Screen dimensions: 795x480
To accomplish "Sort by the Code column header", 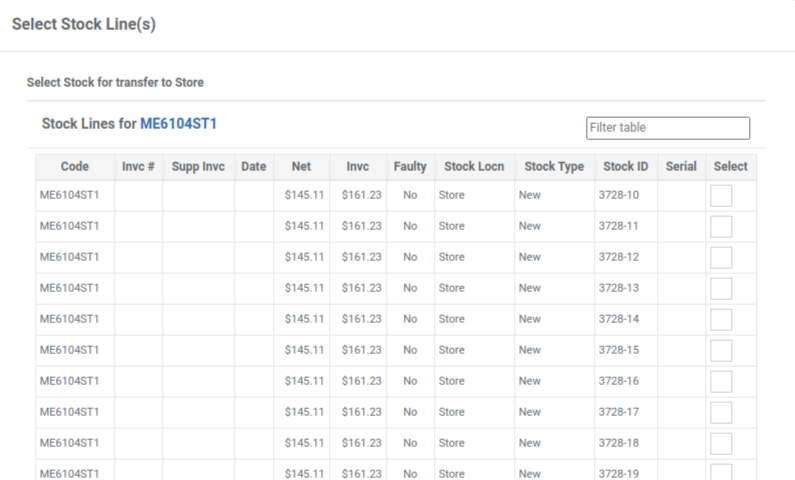I will coord(75,167).
